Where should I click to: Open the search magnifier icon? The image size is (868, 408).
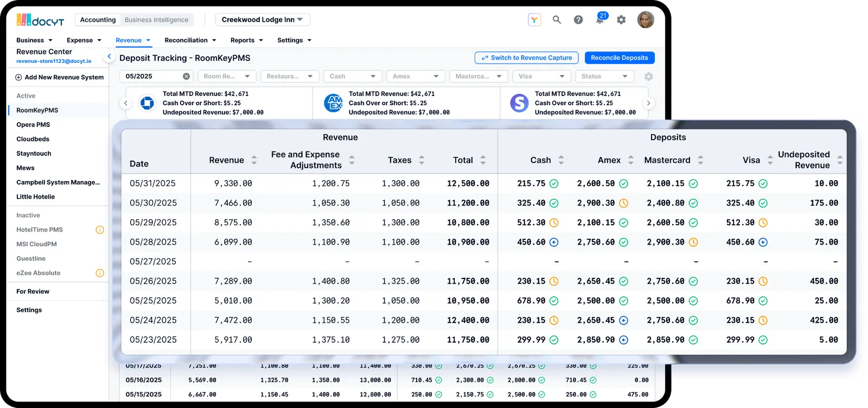coord(557,20)
